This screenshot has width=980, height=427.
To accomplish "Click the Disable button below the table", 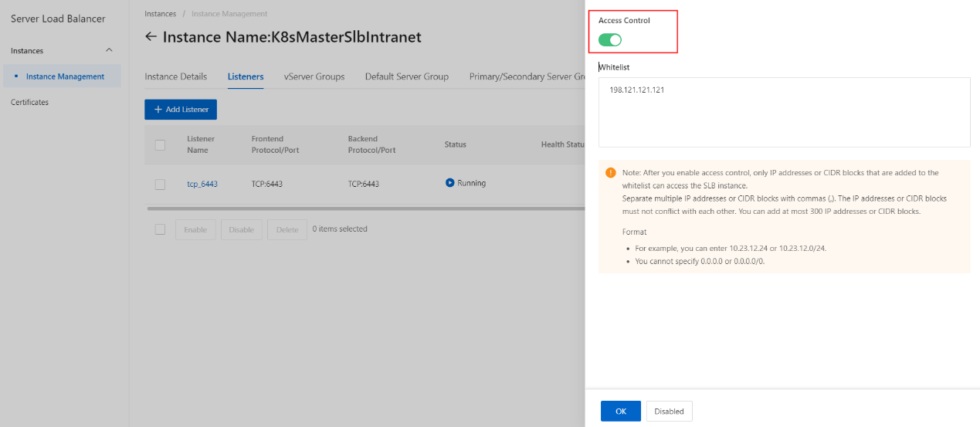I will [x=242, y=229].
